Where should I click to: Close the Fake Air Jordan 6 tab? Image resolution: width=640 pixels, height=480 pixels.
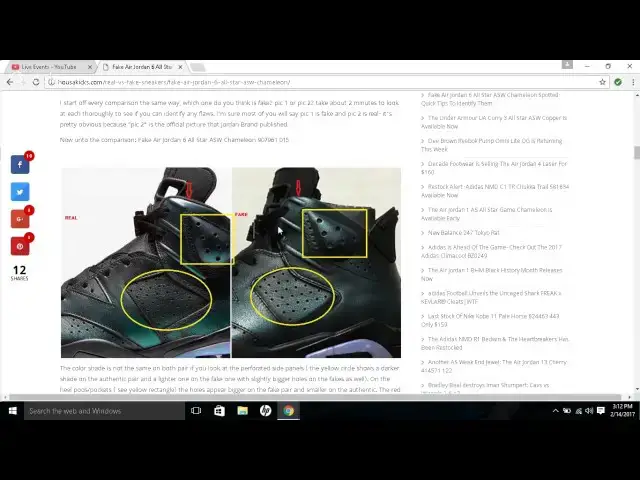coord(180,67)
